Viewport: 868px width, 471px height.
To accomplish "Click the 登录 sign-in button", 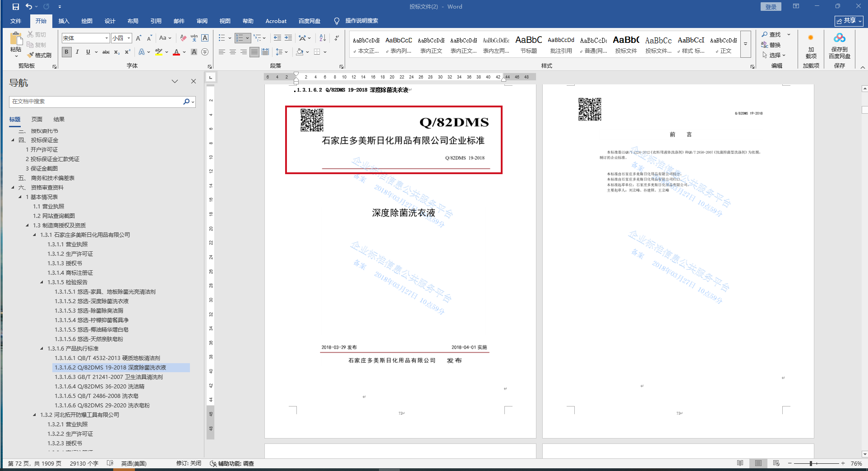I will (x=771, y=7).
